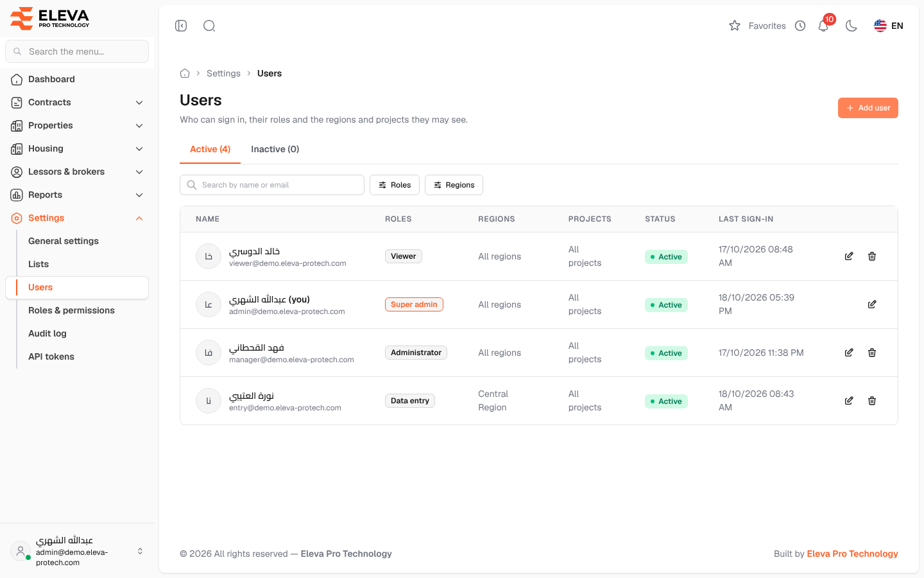Toggle dark mode moon icon

(x=851, y=26)
